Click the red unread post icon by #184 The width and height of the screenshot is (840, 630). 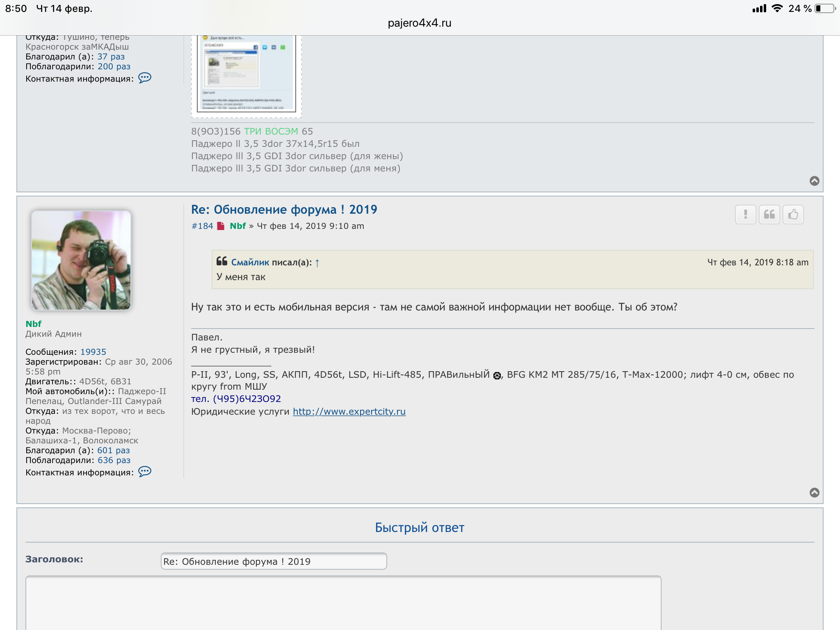click(221, 226)
